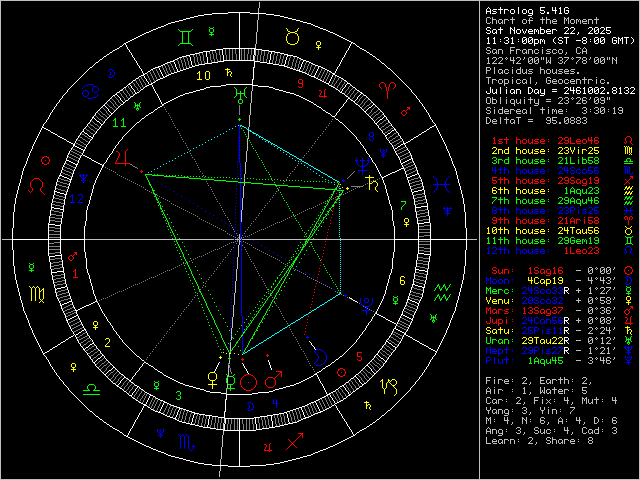Viewport: 640px width, 480px height.
Task: Click the large blue Pisces sign in zodiac ring
Action: 442,184
